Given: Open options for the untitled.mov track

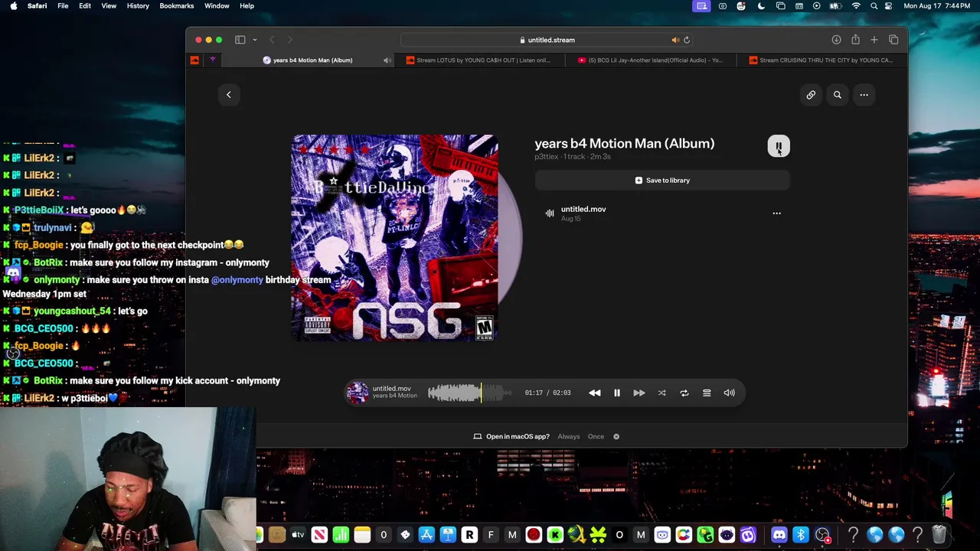Looking at the screenshot, I should coord(776,214).
